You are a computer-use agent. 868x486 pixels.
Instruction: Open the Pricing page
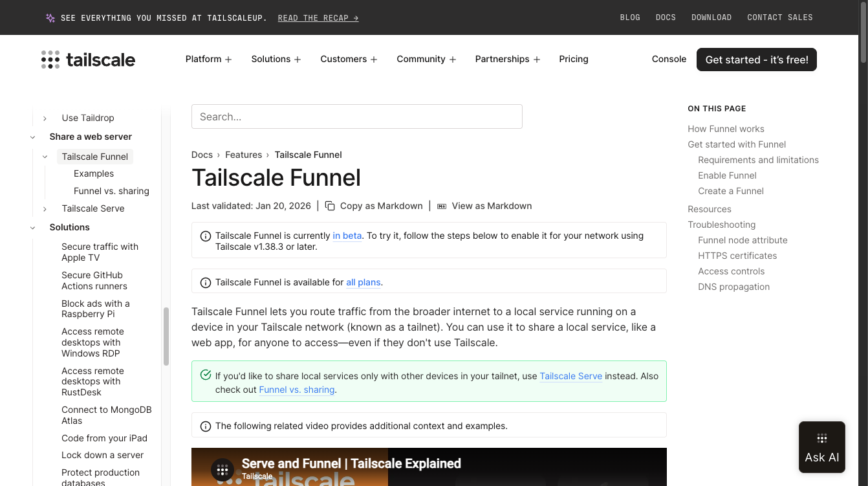(x=574, y=59)
